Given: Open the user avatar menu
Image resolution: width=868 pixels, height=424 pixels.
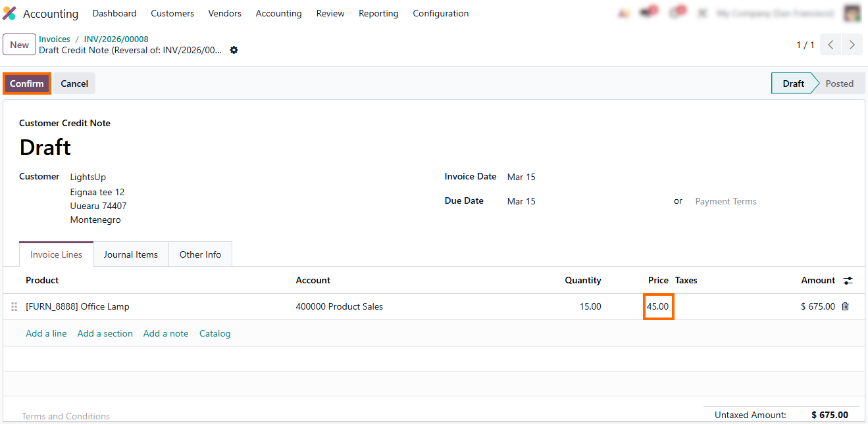Looking at the screenshot, I should click(852, 13).
